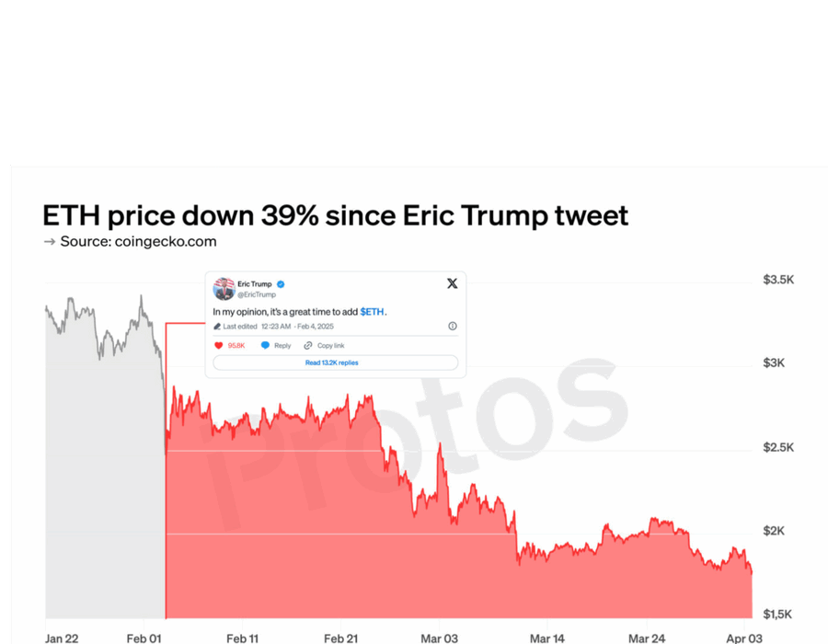Open Eric Trump's profile picture
828x644 pixels.
pos(224,289)
